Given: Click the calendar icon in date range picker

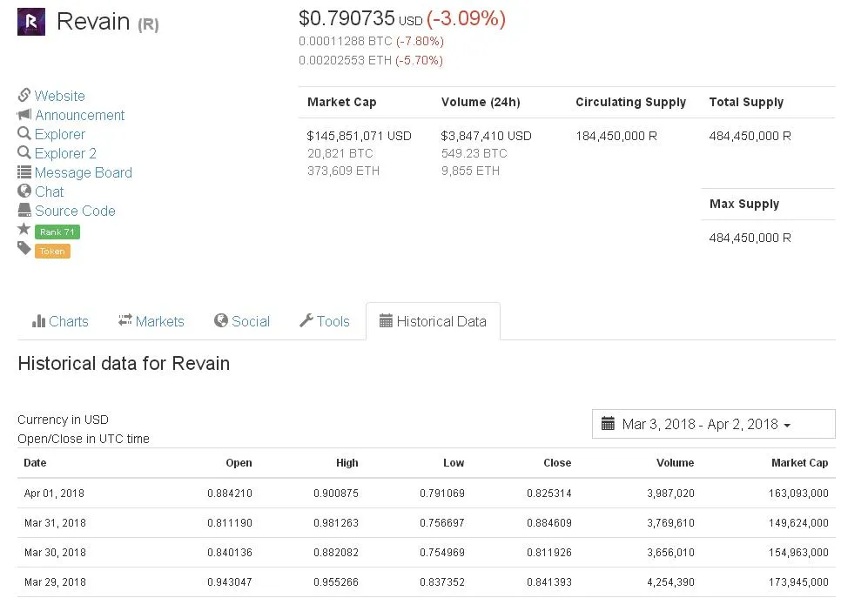Looking at the screenshot, I should [608, 424].
